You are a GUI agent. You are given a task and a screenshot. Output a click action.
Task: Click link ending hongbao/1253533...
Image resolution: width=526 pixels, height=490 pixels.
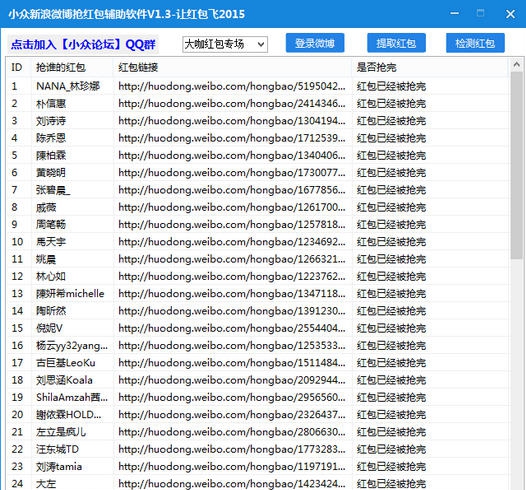coord(232,346)
